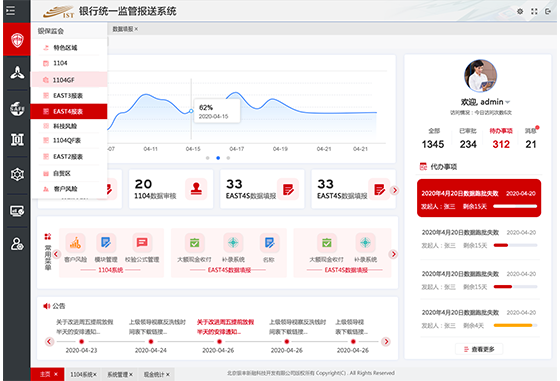Open the hexagon network sidebar icon
This screenshot has height=381, width=560.
pyautogui.click(x=17, y=174)
